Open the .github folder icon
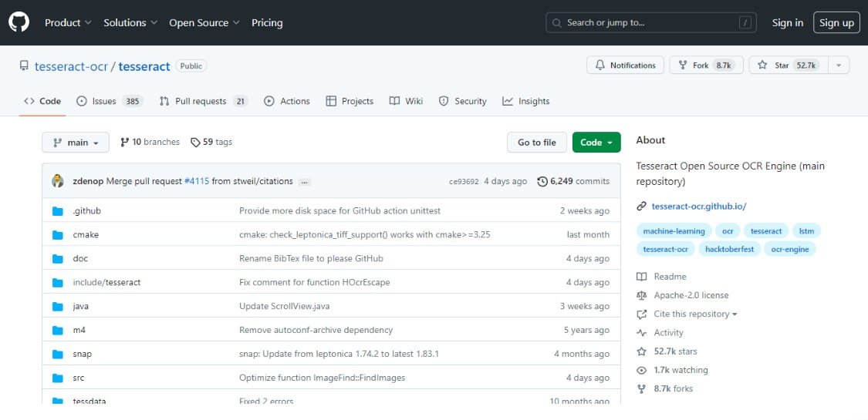The width and height of the screenshot is (868, 420). coord(58,211)
